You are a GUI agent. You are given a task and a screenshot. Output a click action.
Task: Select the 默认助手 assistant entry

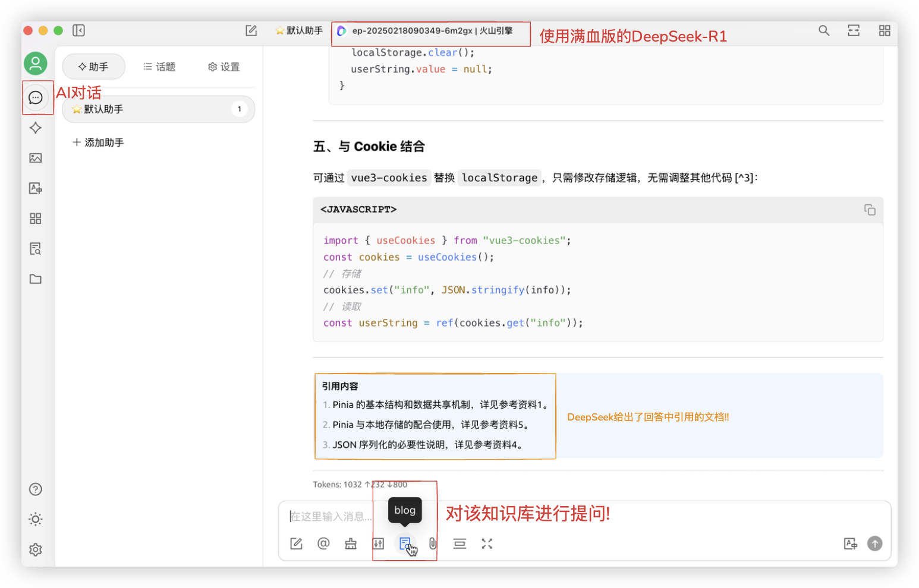coord(158,109)
